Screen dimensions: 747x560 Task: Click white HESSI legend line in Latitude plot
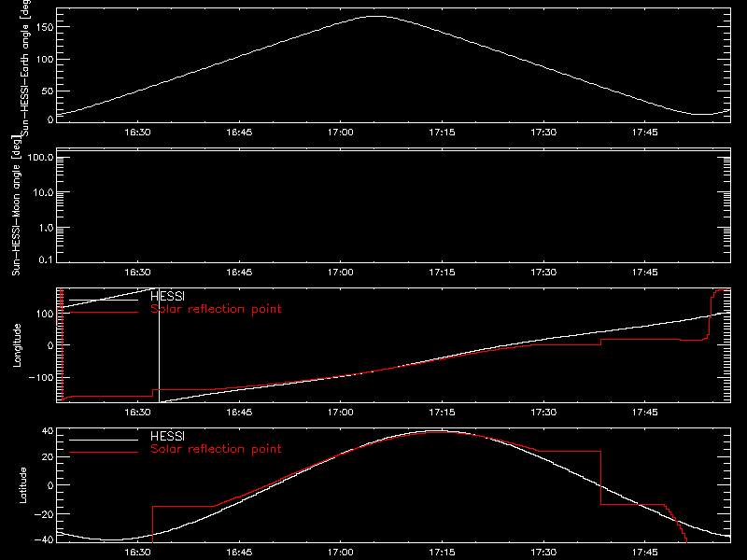104,440
